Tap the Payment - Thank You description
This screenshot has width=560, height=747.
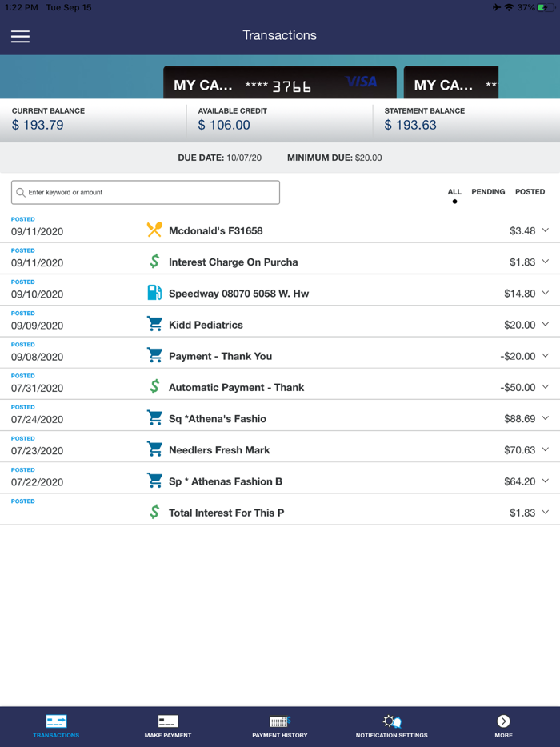[x=220, y=357]
